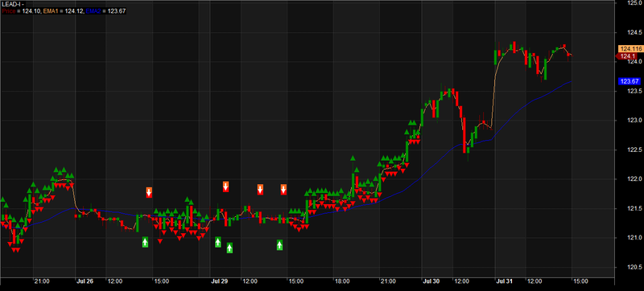This screenshot has height=291, width=644.
Task: Click the buy arrow directly above Jul 29 label
Action: click(x=218, y=242)
